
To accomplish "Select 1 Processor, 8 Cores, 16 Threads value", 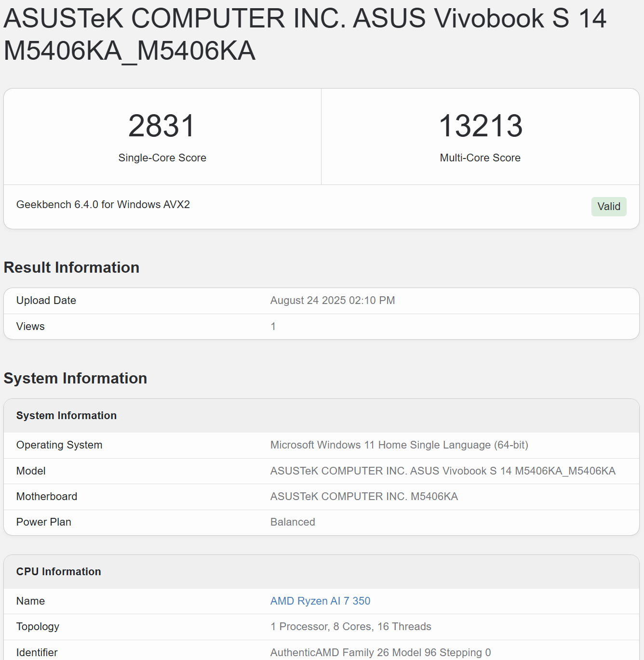I will click(x=351, y=627).
